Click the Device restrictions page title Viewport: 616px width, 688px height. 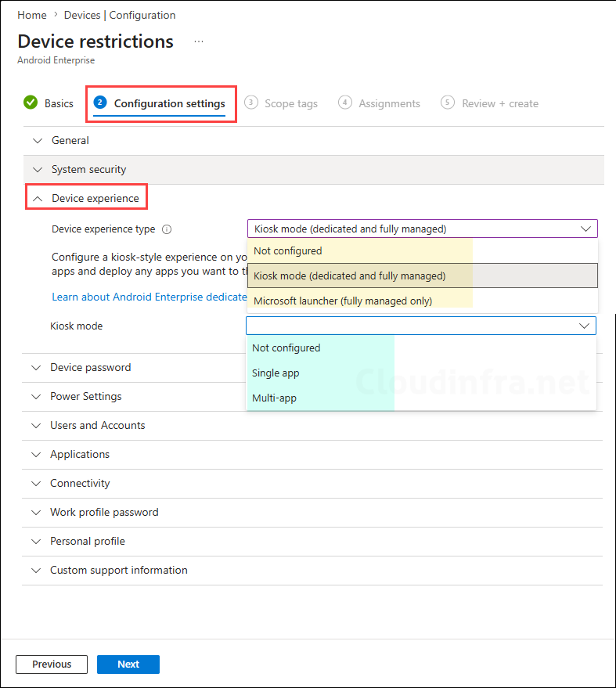point(95,41)
